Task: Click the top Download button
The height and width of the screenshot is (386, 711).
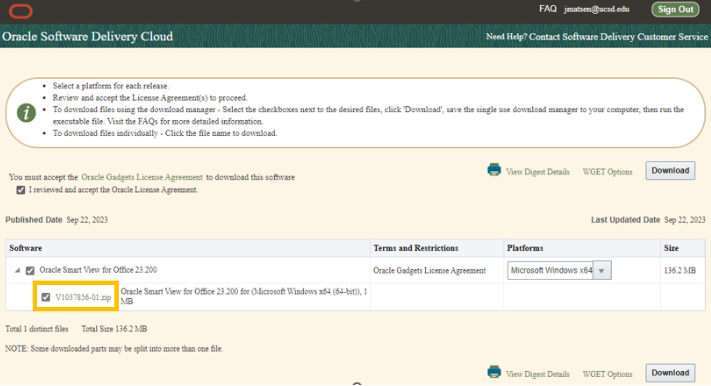Action: [670, 171]
